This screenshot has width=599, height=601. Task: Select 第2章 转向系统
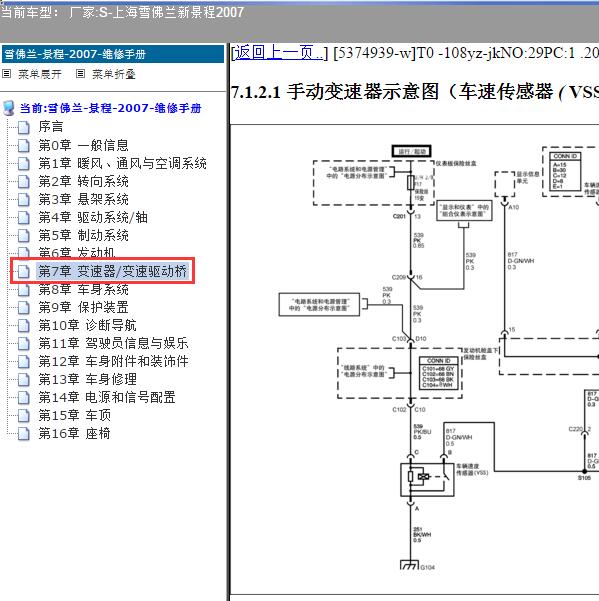click(x=83, y=181)
